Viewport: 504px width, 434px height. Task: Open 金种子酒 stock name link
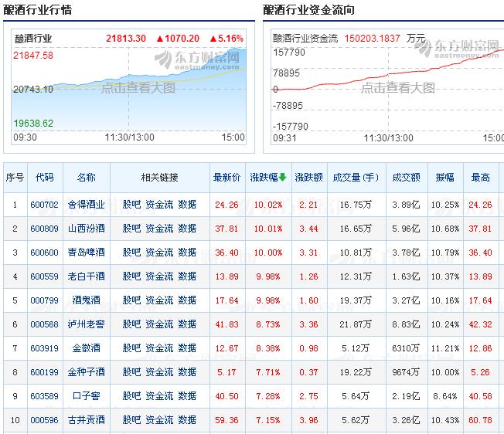[86, 372]
